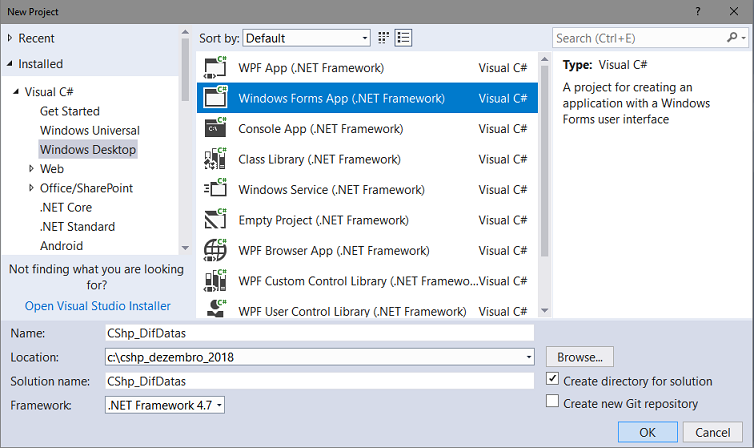The image size is (754, 448).
Task: Click the Class Library template icon
Action: [215, 159]
